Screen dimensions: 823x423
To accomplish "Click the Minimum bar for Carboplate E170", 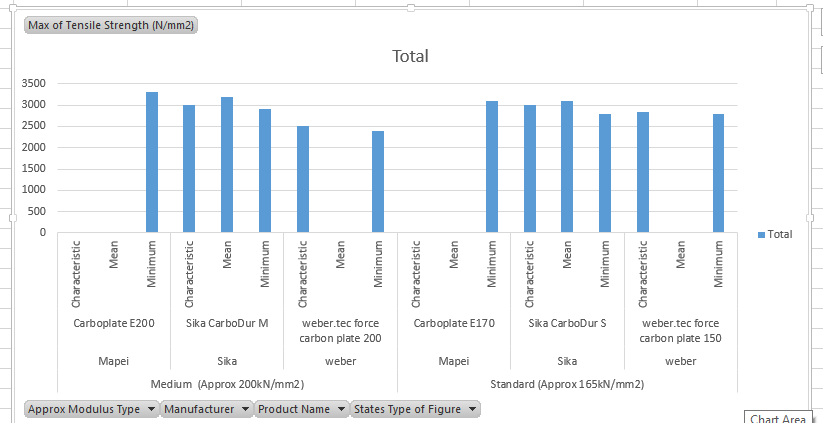I will (492, 166).
